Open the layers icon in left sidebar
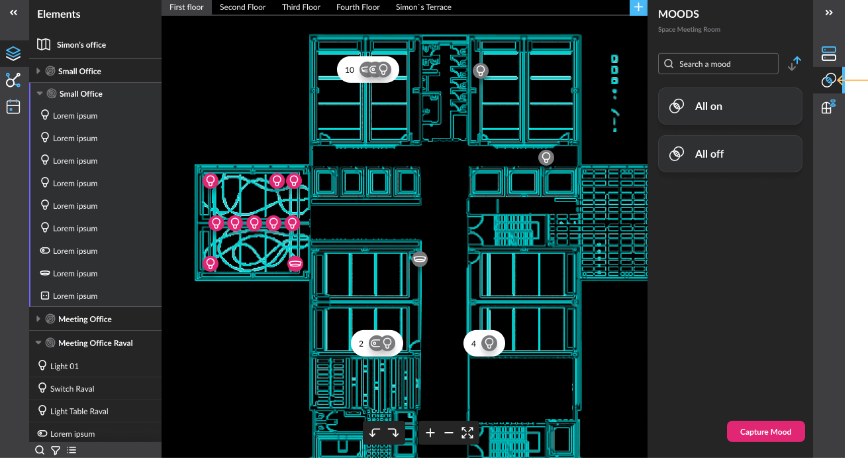This screenshot has width=868, height=458. [13, 54]
